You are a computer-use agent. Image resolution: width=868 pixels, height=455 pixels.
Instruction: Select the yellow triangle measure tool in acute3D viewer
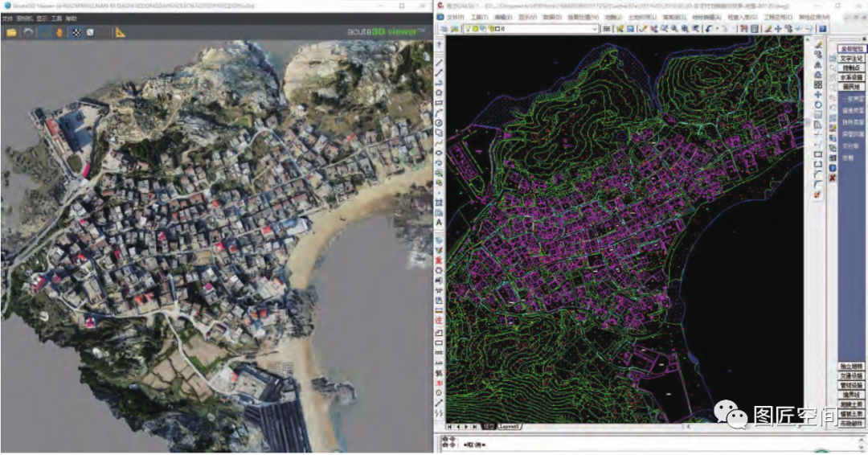[x=120, y=33]
